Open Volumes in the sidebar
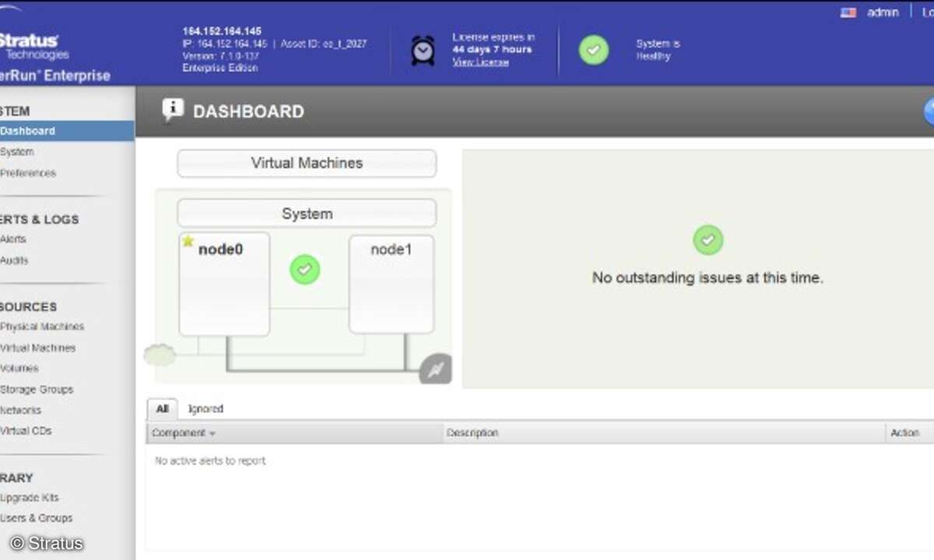Image resolution: width=934 pixels, height=560 pixels. (x=19, y=368)
